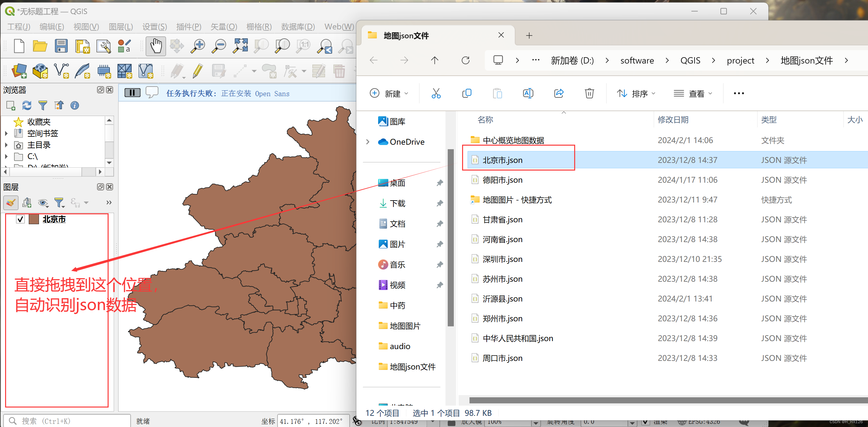Click the Explorer delete trash icon
This screenshot has width=868, height=427.
click(x=589, y=93)
